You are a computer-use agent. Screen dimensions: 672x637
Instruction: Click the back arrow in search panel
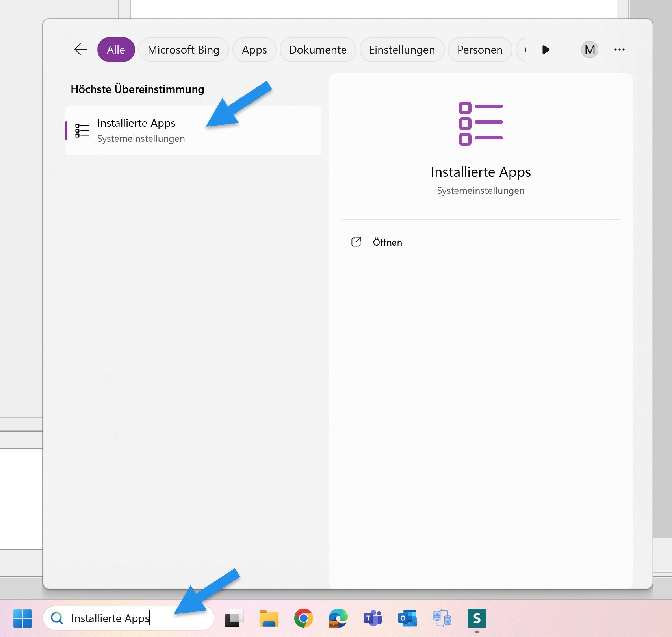[81, 50]
